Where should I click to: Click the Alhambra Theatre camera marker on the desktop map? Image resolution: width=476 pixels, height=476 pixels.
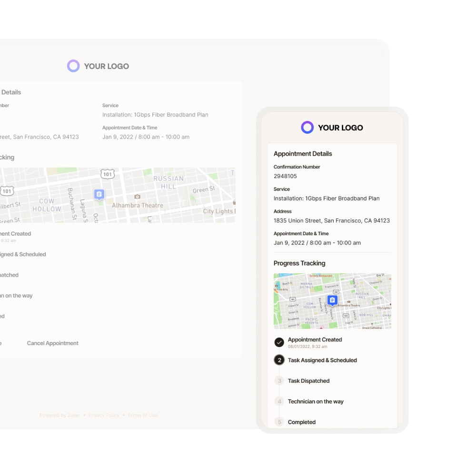137,197
